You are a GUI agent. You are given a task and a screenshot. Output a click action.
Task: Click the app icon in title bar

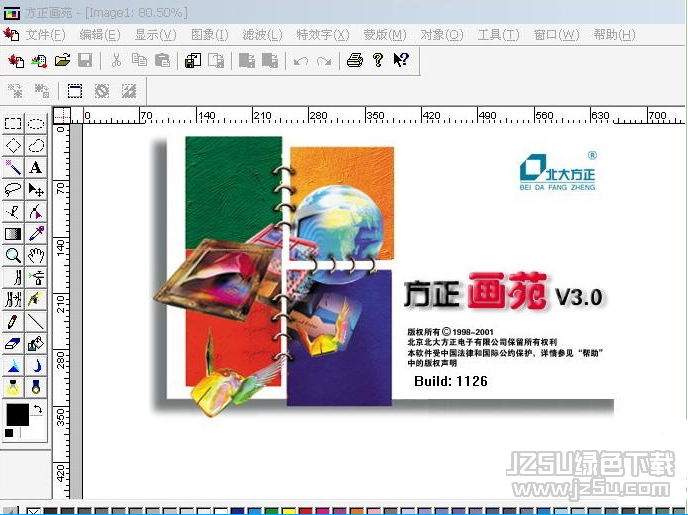click(x=12, y=13)
